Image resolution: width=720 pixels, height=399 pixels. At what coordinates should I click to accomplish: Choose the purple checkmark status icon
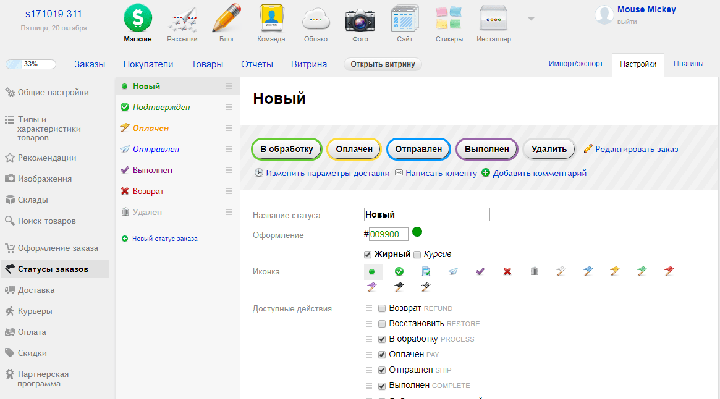(x=480, y=272)
